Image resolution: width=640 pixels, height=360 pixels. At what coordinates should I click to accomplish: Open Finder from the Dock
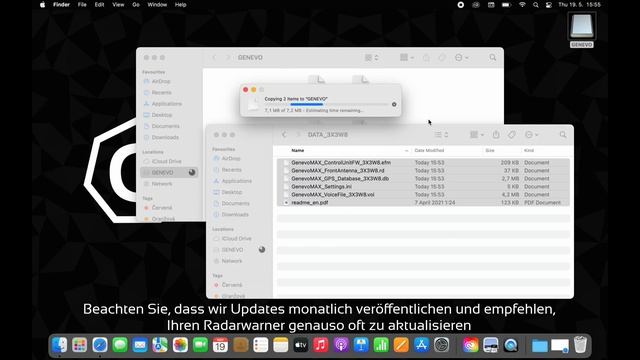pos(60,345)
